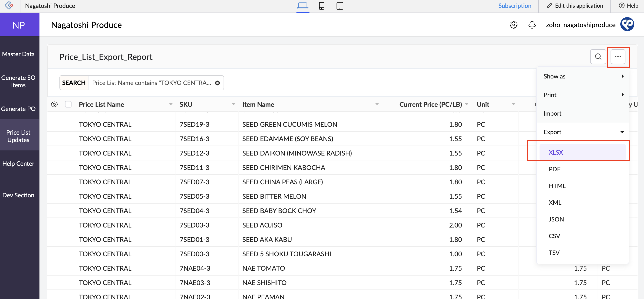644x299 pixels.
Task: Switch to laptop preview mode
Action: (302, 6)
